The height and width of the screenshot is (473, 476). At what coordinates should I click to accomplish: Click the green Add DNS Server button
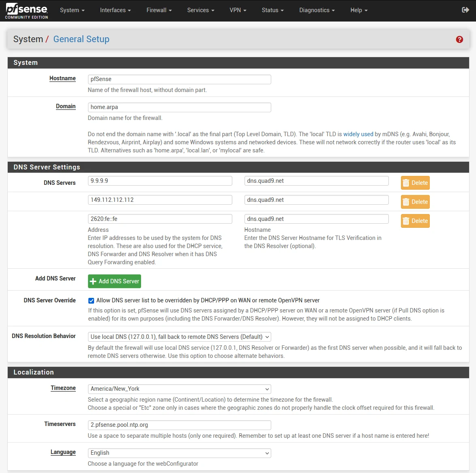coord(114,281)
